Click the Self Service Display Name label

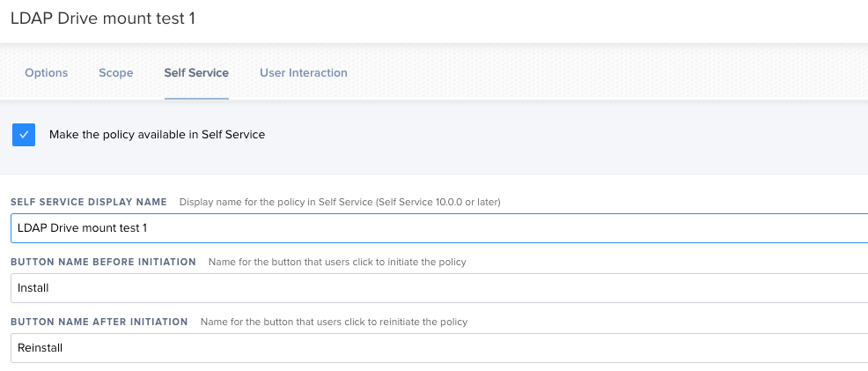pos(89,202)
